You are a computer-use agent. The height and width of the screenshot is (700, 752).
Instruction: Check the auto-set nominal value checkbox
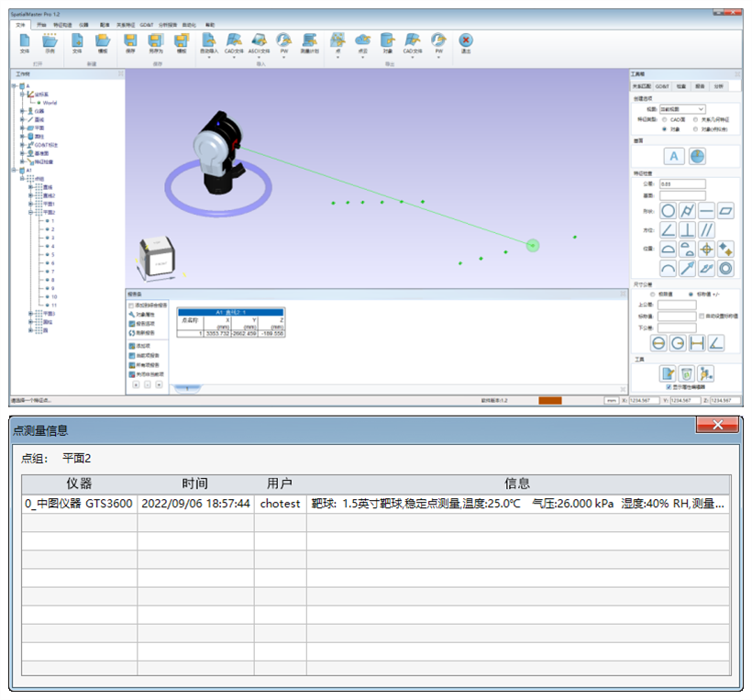point(702,316)
